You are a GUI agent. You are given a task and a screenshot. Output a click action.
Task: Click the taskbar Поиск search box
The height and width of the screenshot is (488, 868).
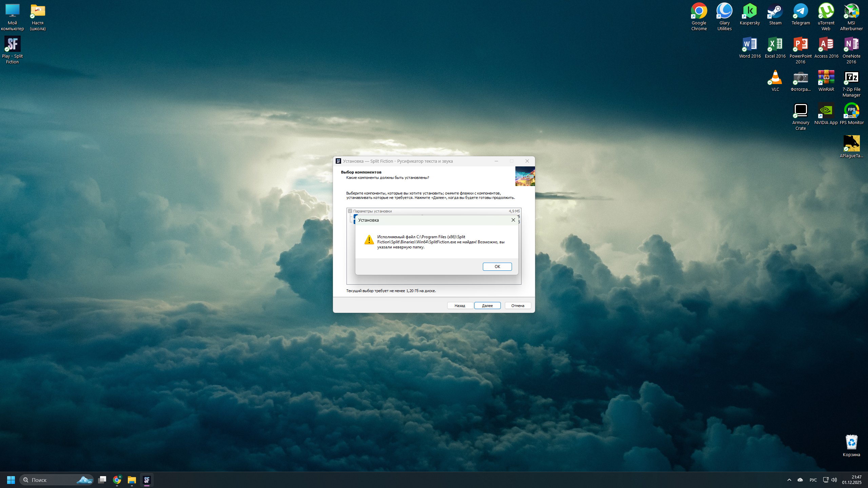click(x=56, y=480)
